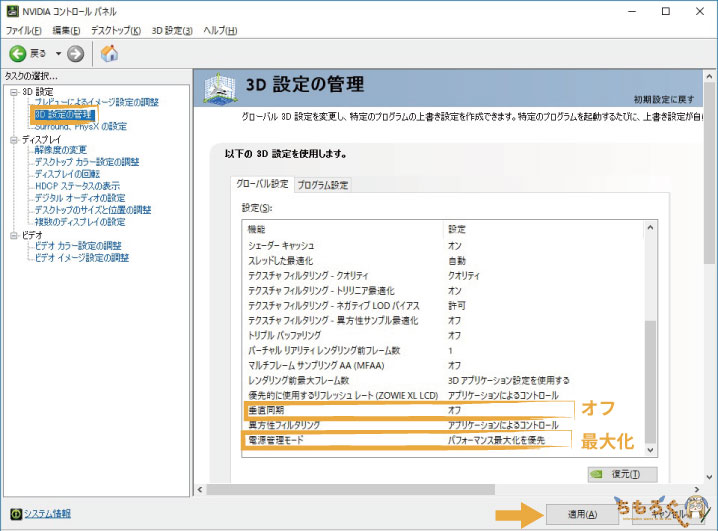Open the 編集(E) menu
This screenshot has height=531, width=718.
(66, 31)
